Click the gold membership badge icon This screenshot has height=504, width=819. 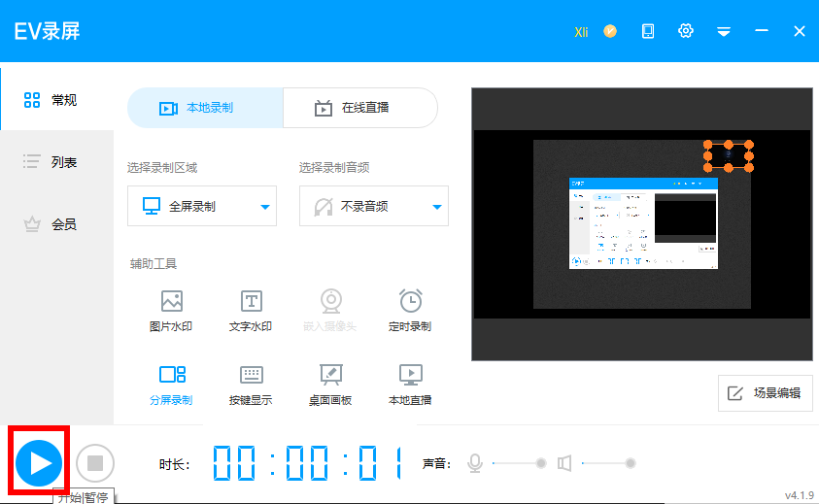click(610, 31)
